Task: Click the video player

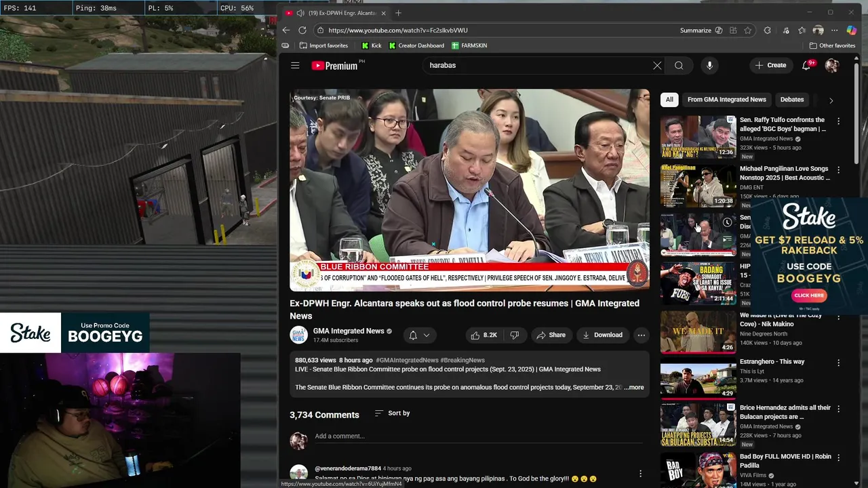Action: click(x=469, y=190)
